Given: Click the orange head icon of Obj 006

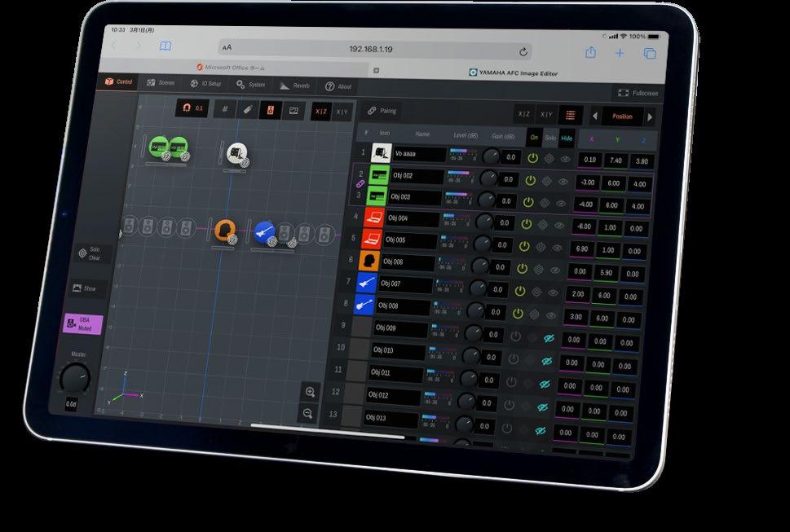Looking at the screenshot, I should tap(369, 262).
